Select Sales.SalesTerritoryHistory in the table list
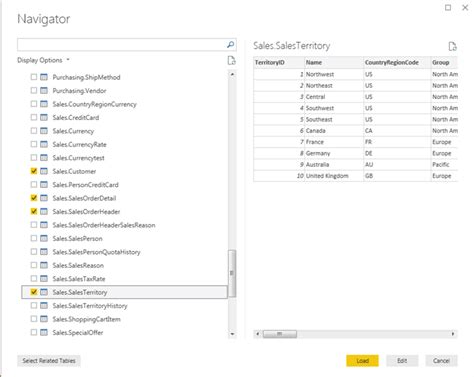 click(x=90, y=306)
